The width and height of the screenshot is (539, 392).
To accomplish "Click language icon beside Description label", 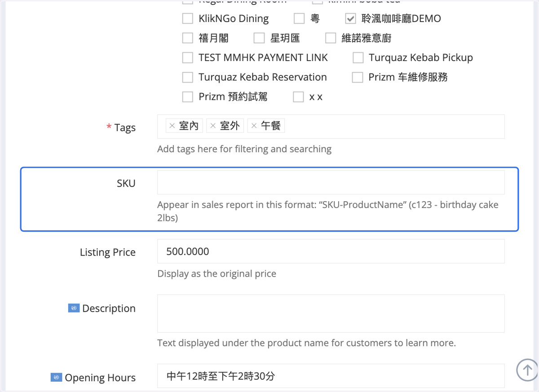I will (x=74, y=308).
